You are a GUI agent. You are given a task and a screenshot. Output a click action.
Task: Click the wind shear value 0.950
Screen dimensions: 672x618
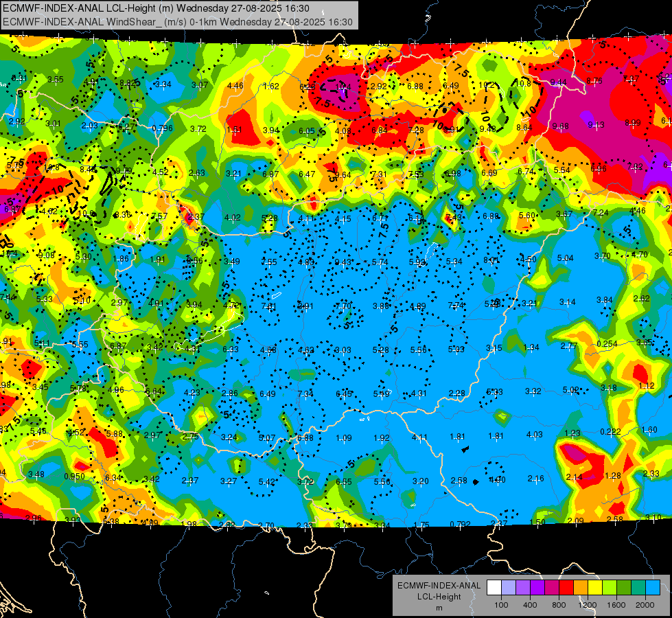point(75,477)
